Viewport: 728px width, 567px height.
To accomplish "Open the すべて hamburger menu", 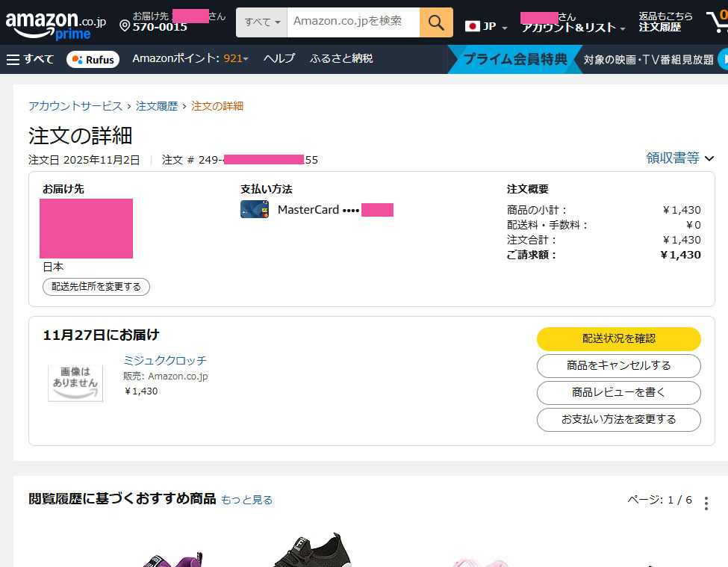I will click(x=30, y=59).
